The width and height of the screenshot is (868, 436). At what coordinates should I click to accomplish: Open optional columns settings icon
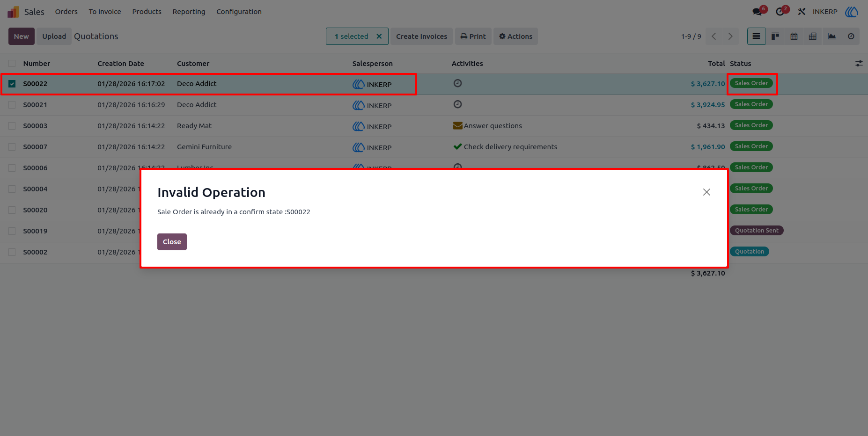(x=859, y=64)
